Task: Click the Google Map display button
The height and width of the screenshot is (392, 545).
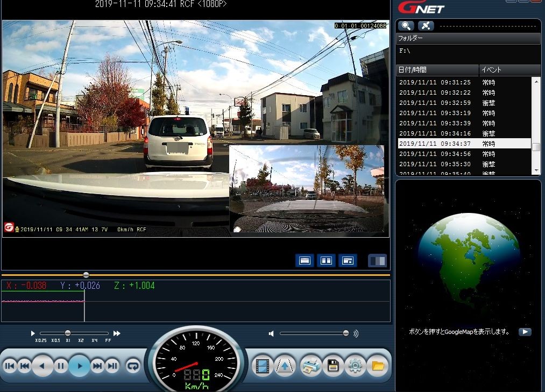Action: click(525, 332)
